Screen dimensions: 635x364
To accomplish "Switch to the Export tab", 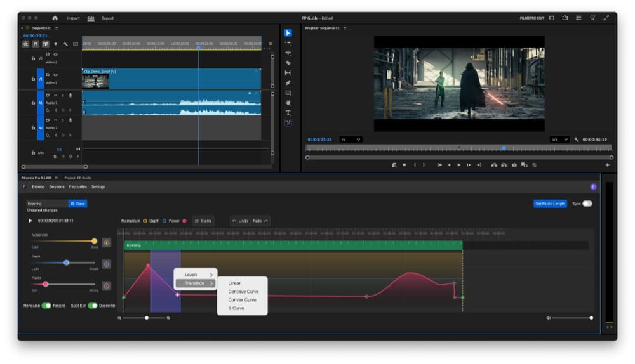I will (107, 18).
